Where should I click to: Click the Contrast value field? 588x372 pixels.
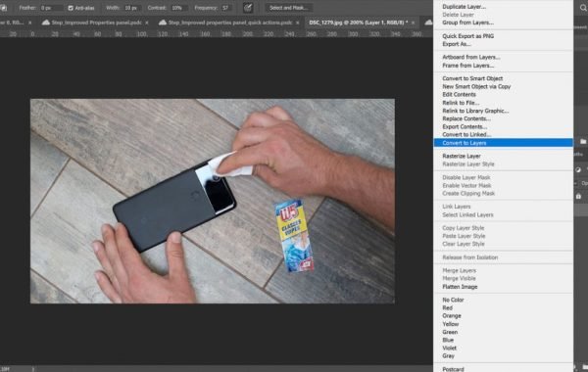(x=179, y=8)
